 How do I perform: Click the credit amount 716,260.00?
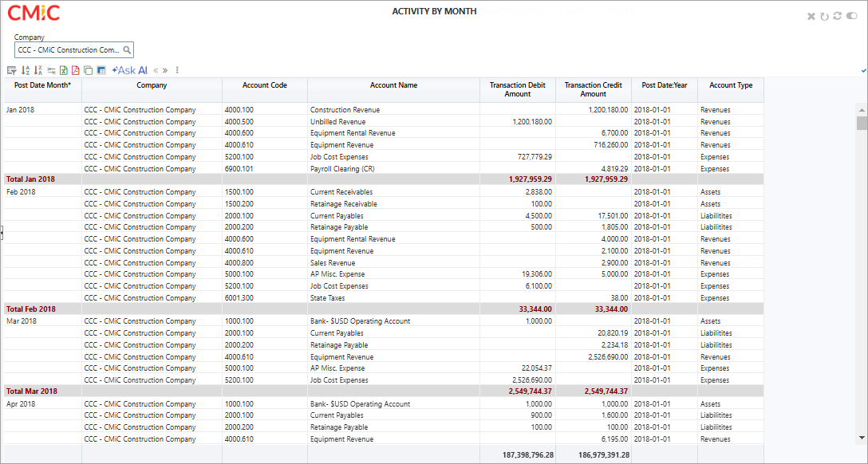click(x=610, y=145)
